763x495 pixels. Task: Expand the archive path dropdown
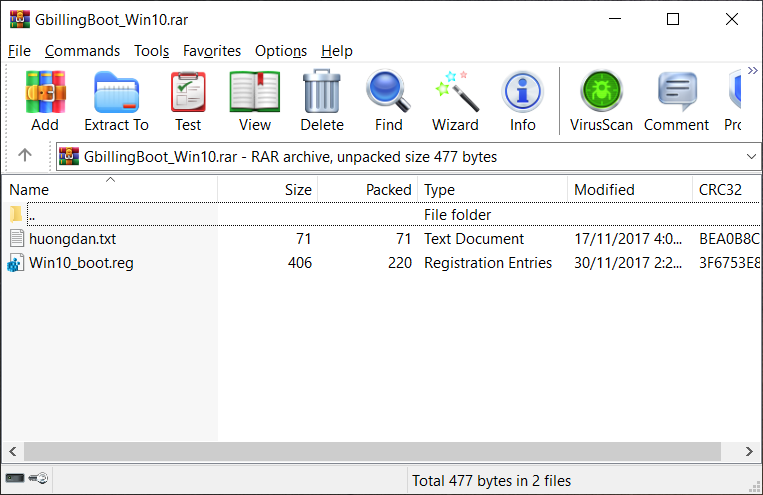tap(751, 157)
